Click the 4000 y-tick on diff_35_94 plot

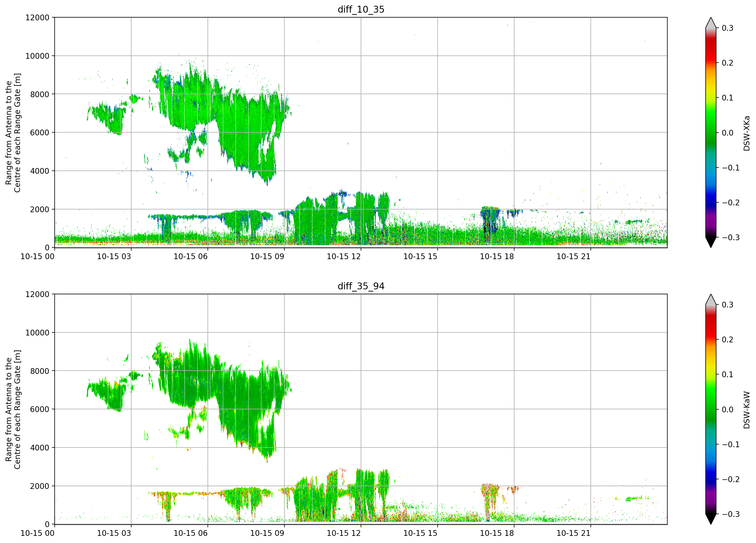(x=40, y=447)
